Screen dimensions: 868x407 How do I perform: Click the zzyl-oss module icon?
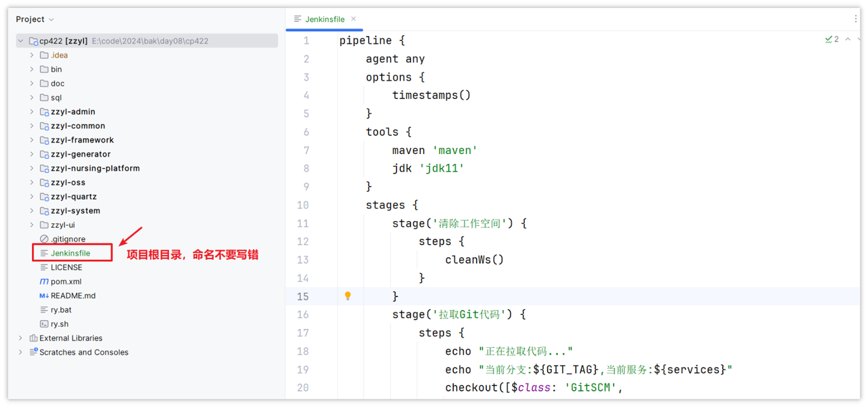(x=44, y=182)
